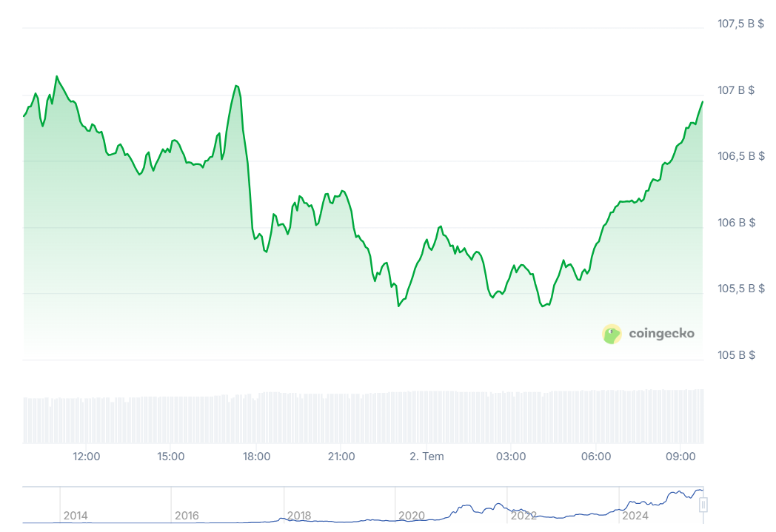Click 2022 on the navigator timeline
The height and width of the screenshot is (532, 776).
524,516
